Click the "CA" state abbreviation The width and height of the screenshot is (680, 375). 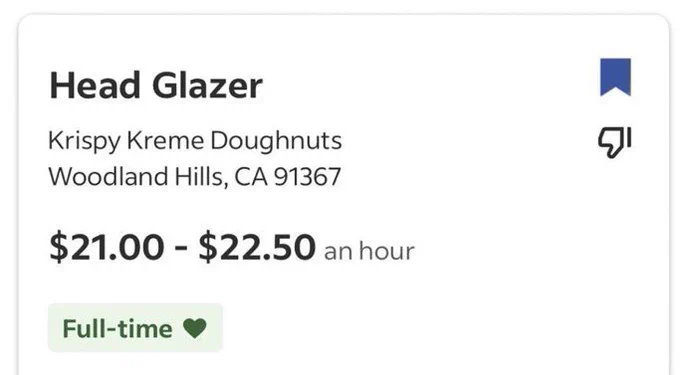point(251,177)
